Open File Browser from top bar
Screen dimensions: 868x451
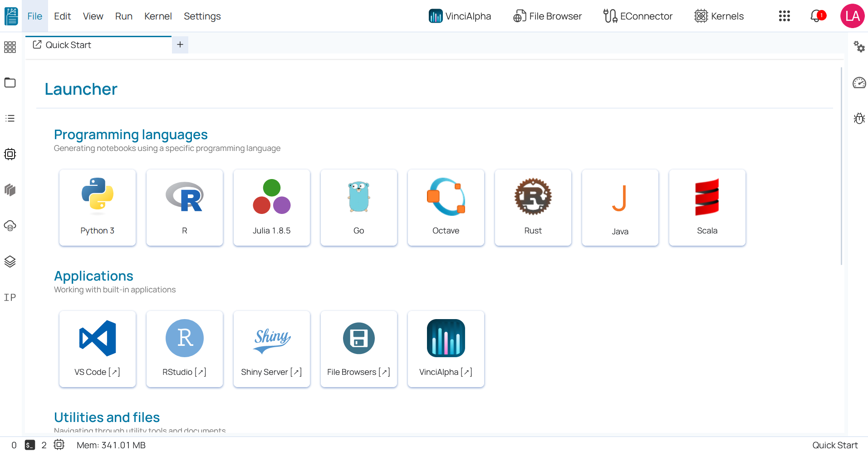pyautogui.click(x=548, y=16)
